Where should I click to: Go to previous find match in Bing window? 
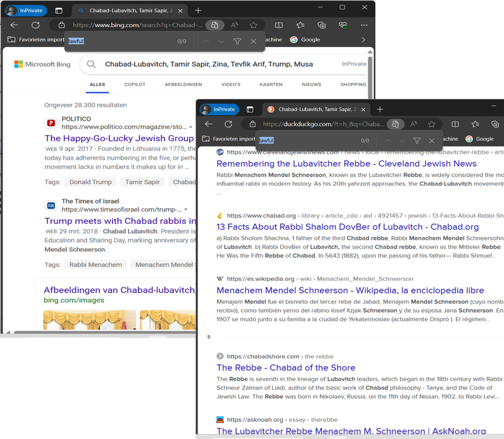(x=206, y=41)
